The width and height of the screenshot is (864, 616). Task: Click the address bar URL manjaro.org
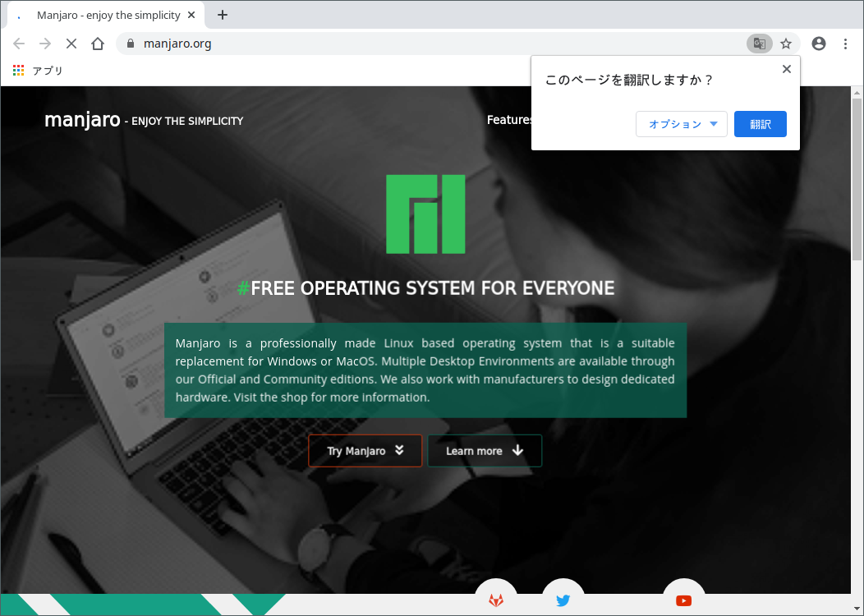tap(177, 44)
